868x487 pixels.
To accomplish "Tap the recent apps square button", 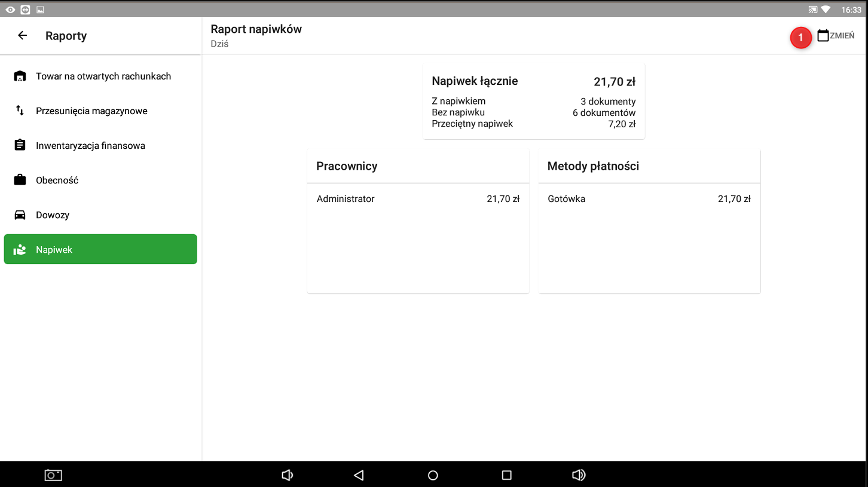I will pyautogui.click(x=506, y=475).
